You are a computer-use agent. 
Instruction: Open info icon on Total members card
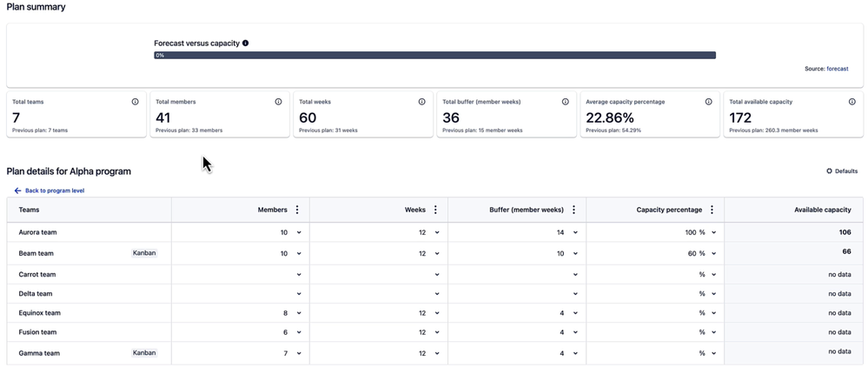click(x=278, y=102)
